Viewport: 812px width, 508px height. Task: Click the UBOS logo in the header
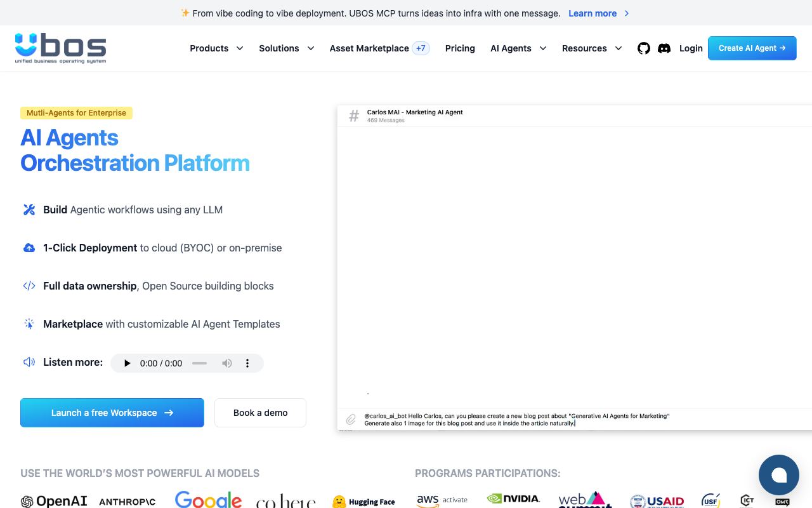coord(61,48)
